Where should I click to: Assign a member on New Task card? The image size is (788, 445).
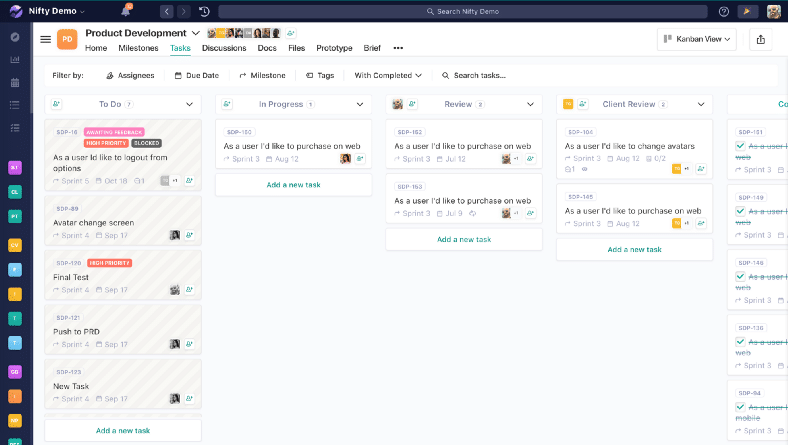coord(189,398)
